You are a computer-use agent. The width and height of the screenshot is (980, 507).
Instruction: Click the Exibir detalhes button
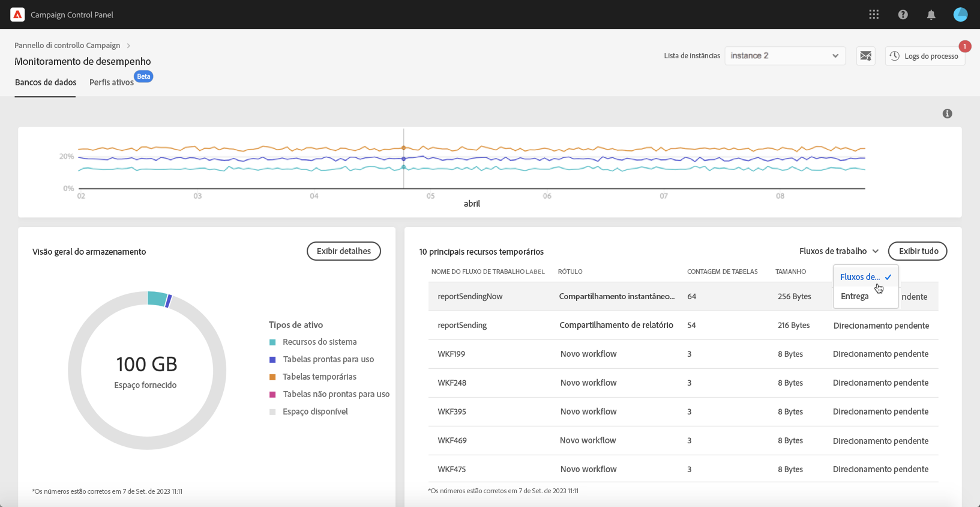tap(343, 251)
